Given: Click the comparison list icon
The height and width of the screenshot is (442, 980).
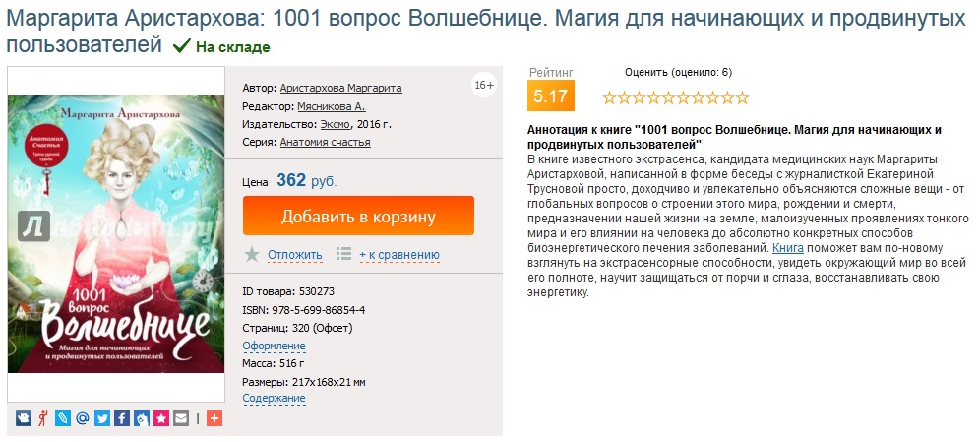Looking at the screenshot, I should [x=343, y=254].
